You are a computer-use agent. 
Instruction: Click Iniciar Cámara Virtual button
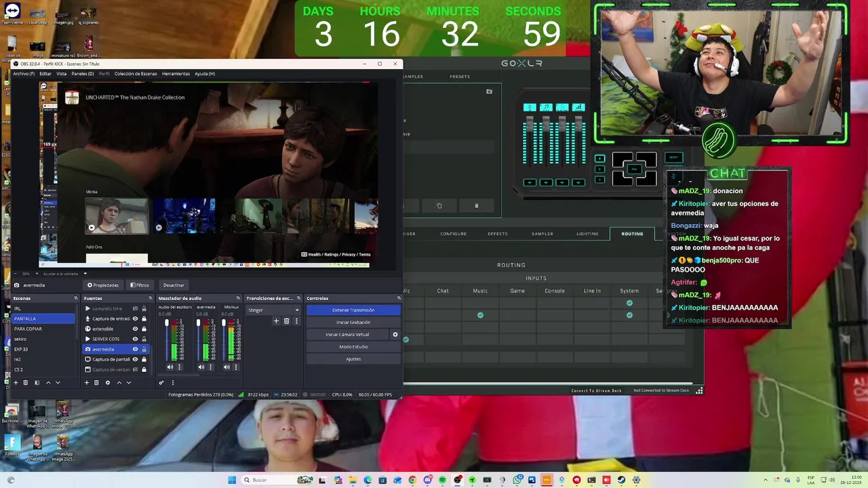tap(347, 334)
